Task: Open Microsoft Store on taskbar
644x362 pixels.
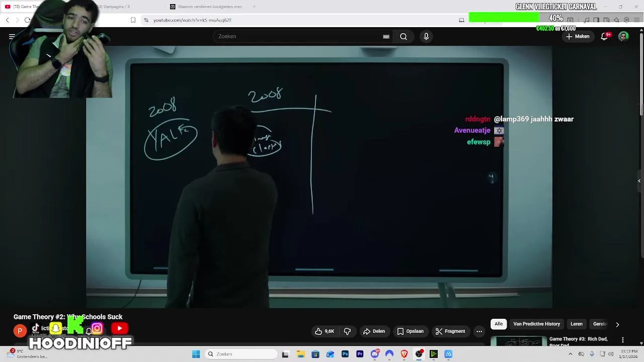Action: pos(315,354)
